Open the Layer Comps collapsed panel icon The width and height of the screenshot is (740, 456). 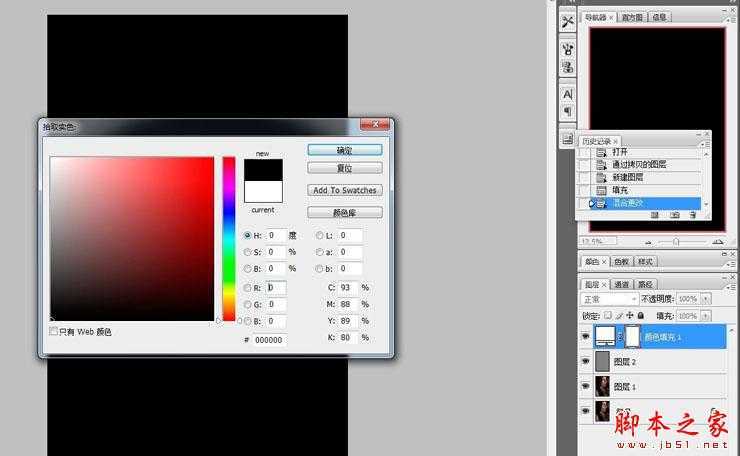[x=568, y=139]
